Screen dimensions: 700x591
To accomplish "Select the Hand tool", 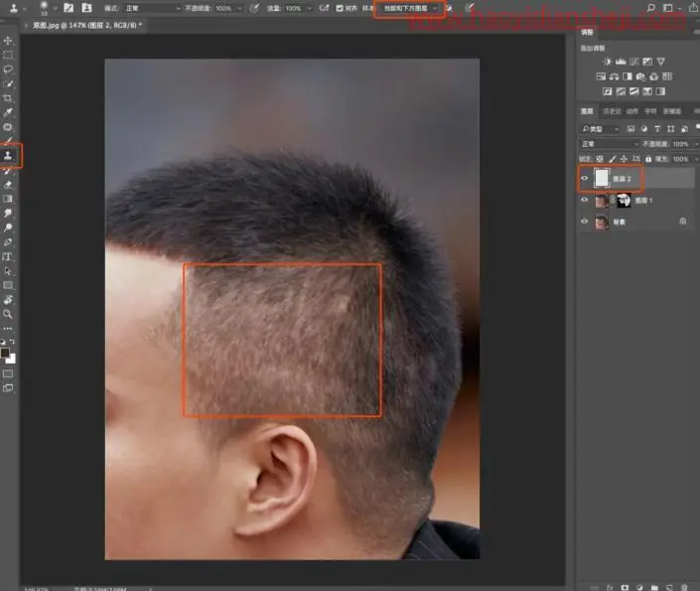I will [8, 300].
